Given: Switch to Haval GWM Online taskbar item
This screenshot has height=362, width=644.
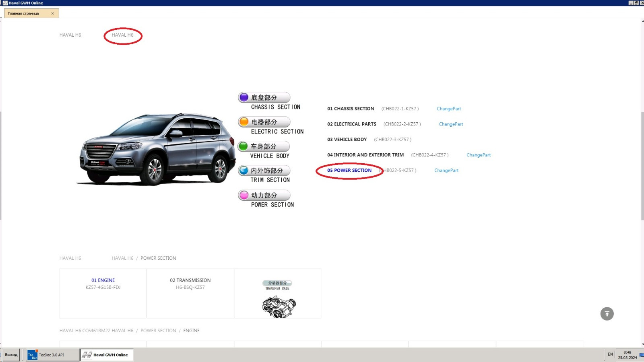Looking at the screenshot, I should tap(107, 355).
